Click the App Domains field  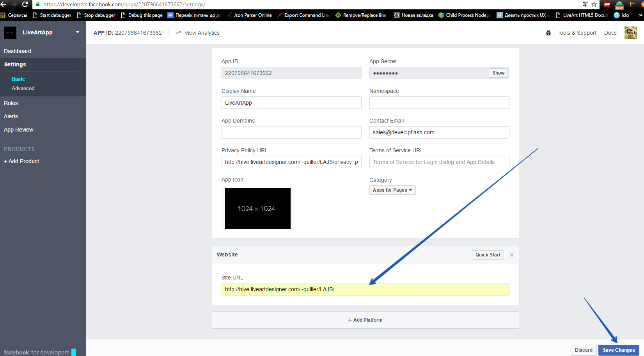click(x=291, y=132)
